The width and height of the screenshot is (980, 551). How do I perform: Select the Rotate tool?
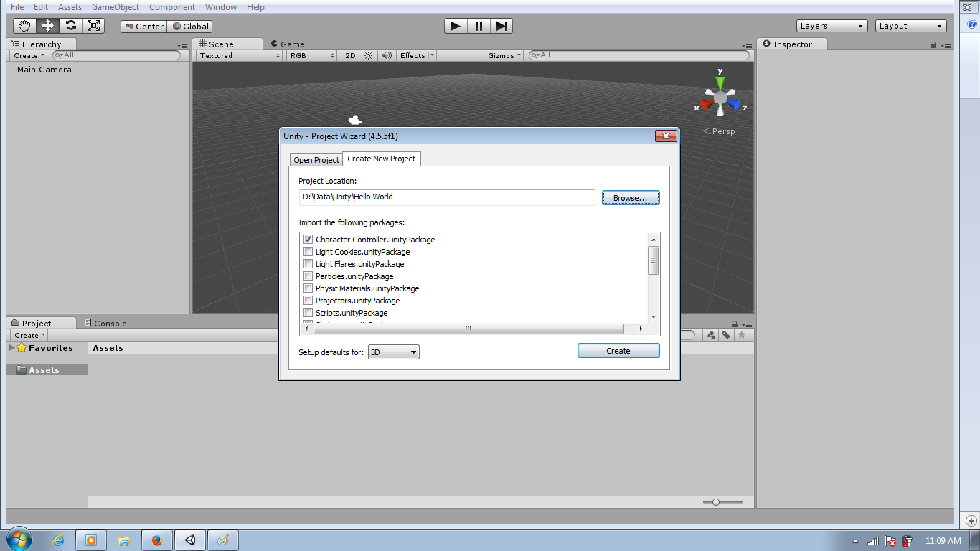click(x=70, y=25)
